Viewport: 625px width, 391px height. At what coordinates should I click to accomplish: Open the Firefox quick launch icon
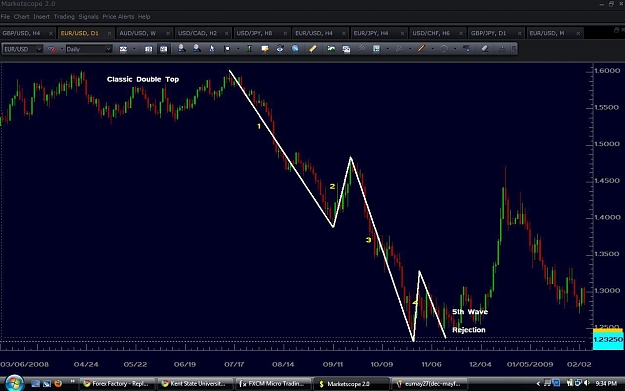(58, 383)
